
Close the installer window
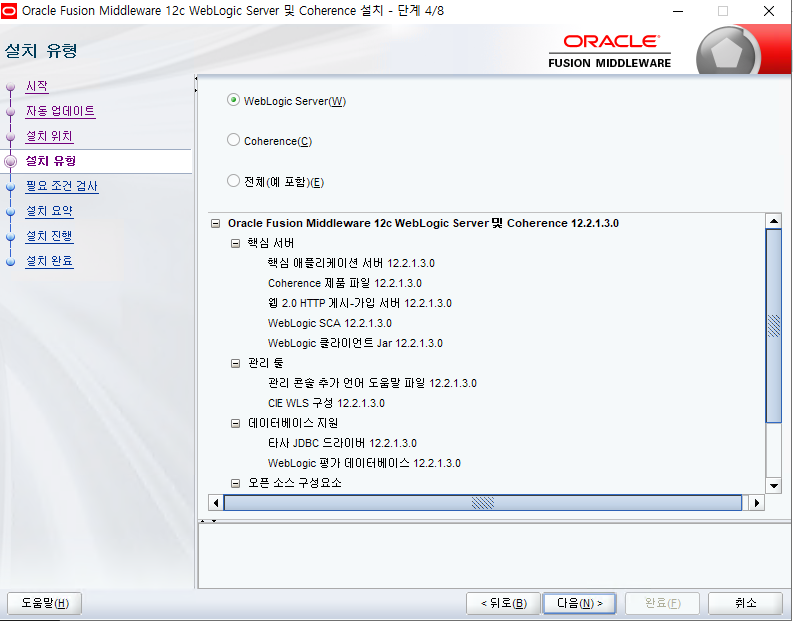click(769, 11)
